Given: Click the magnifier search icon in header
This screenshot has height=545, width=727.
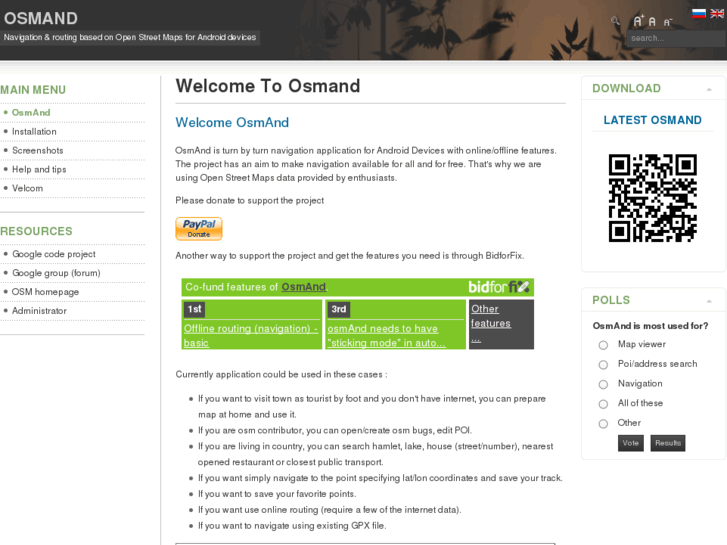Looking at the screenshot, I should pos(615,21).
